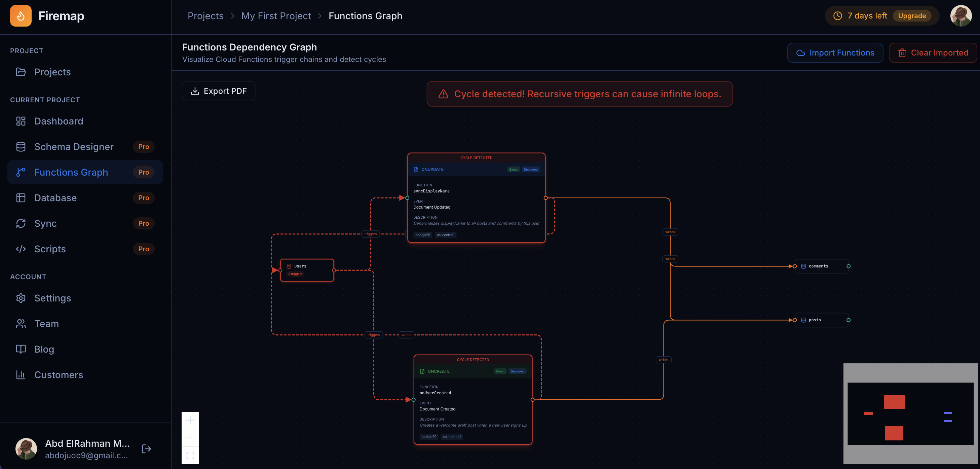Click the Scripts code icon in sidebar
Viewport: 980px width, 469px height.
tap(21, 249)
